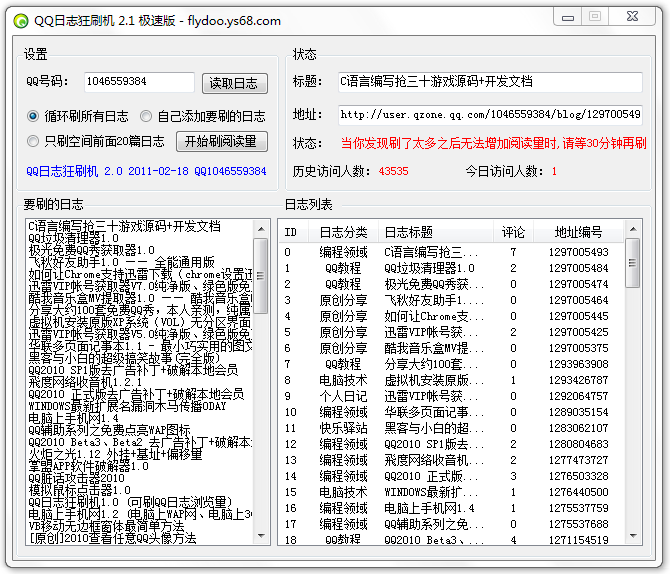Select table row with 地址编号 1275537688
The image size is (670, 574).
coord(451,524)
